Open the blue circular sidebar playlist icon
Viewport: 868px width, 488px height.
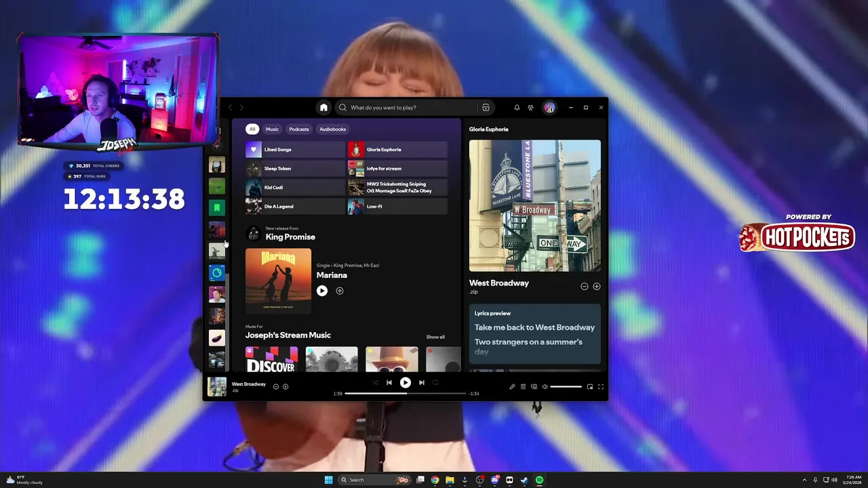click(x=217, y=272)
